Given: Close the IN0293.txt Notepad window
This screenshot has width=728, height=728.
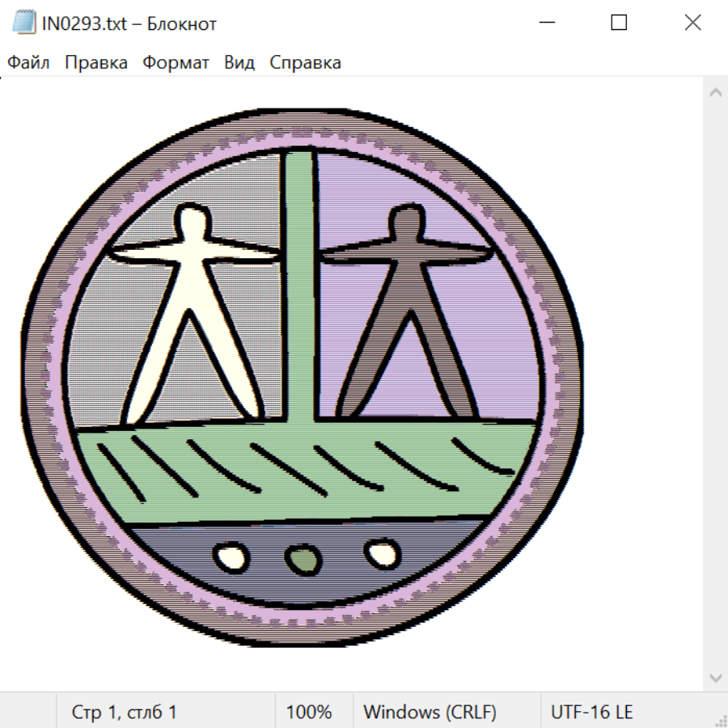Looking at the screenshot, I should point(692,23).
